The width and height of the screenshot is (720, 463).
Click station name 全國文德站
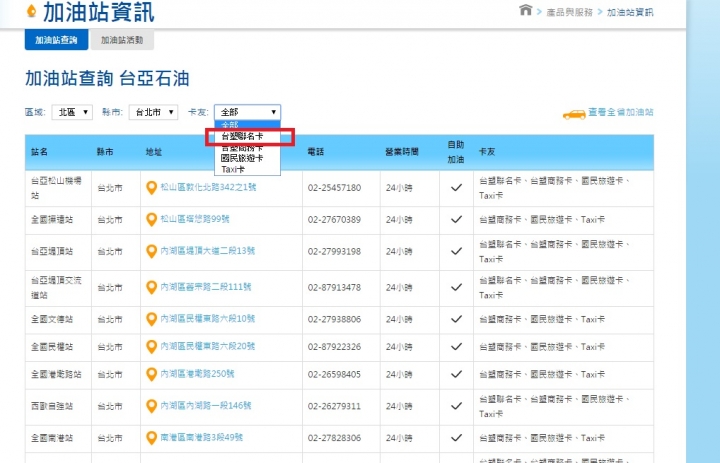coord(52,319)
